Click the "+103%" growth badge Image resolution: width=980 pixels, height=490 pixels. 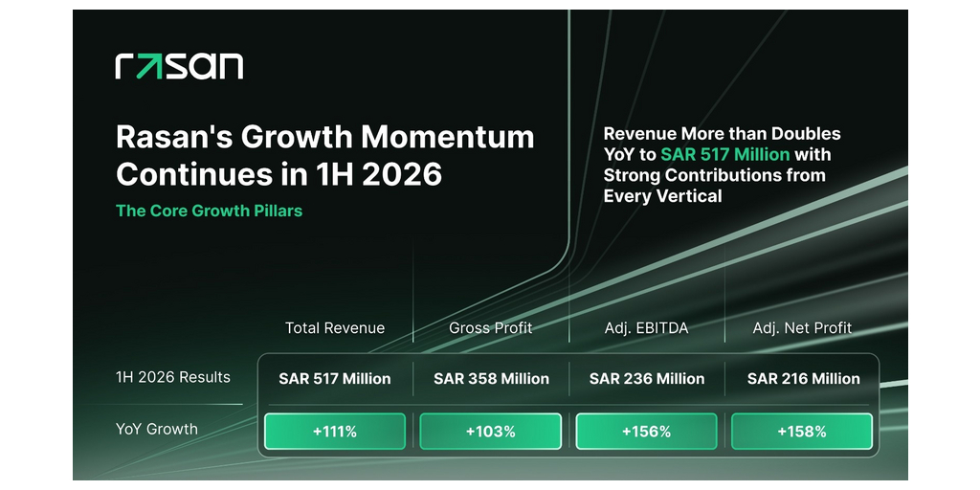click(491, 432)
